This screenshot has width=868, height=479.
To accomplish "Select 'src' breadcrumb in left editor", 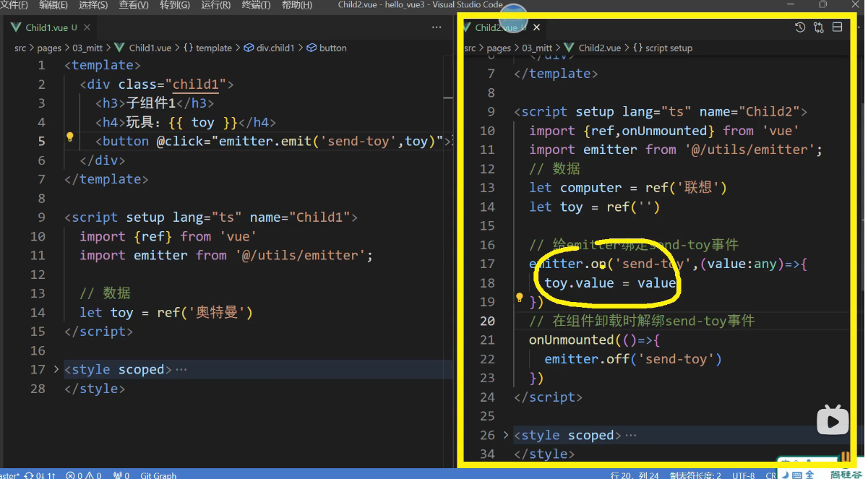I will (x=20, y=48).
